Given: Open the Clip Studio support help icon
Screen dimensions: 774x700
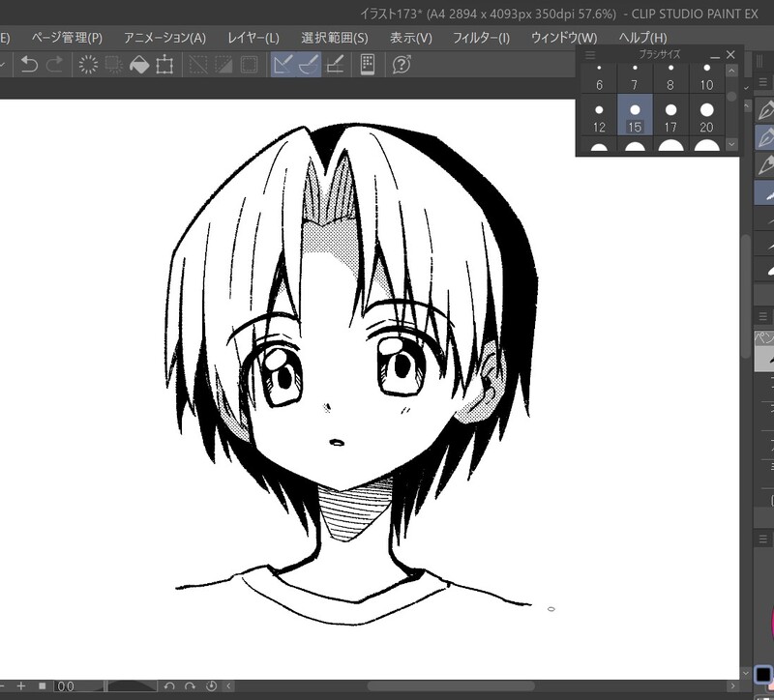Looking at the screenshot, I should [402, 64].
